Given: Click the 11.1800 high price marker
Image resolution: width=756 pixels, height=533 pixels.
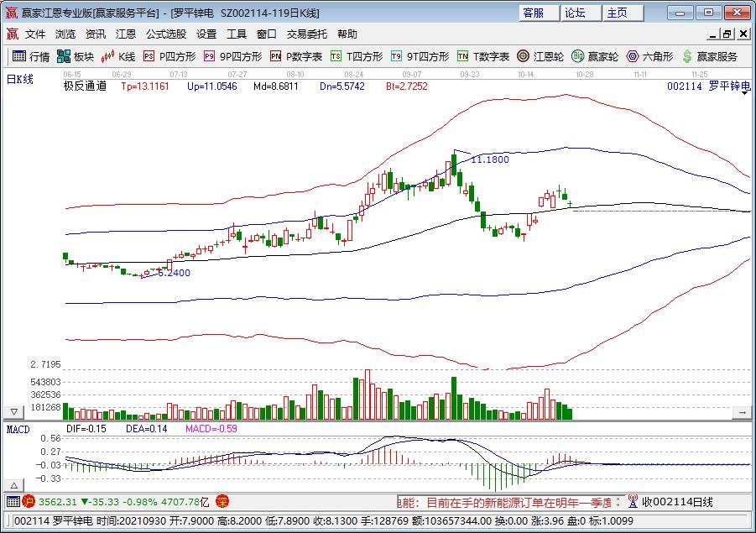Looking at the screenshot, I should click(x=490, y=159).
